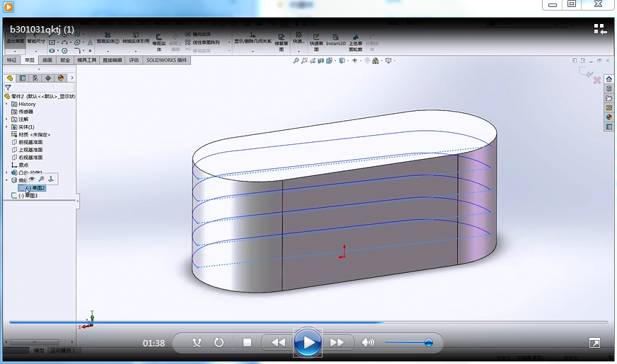Click the Appearances color ball in task pane
This screenshot has height=364, width=617.
pyautogui.click(x=609, y=117)
